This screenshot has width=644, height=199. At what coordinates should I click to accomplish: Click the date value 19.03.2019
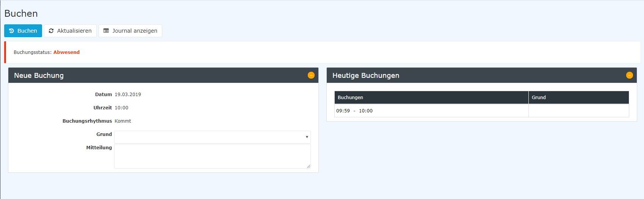tap(128, 95)
